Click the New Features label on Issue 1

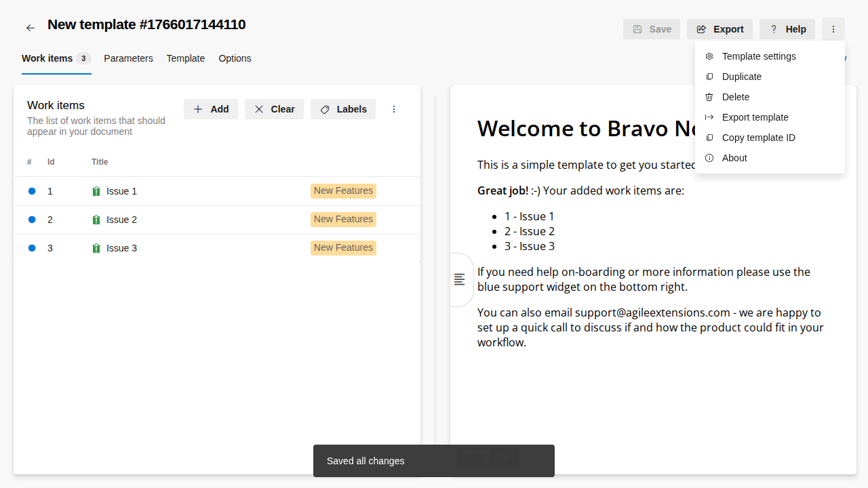tap(343, 191)
